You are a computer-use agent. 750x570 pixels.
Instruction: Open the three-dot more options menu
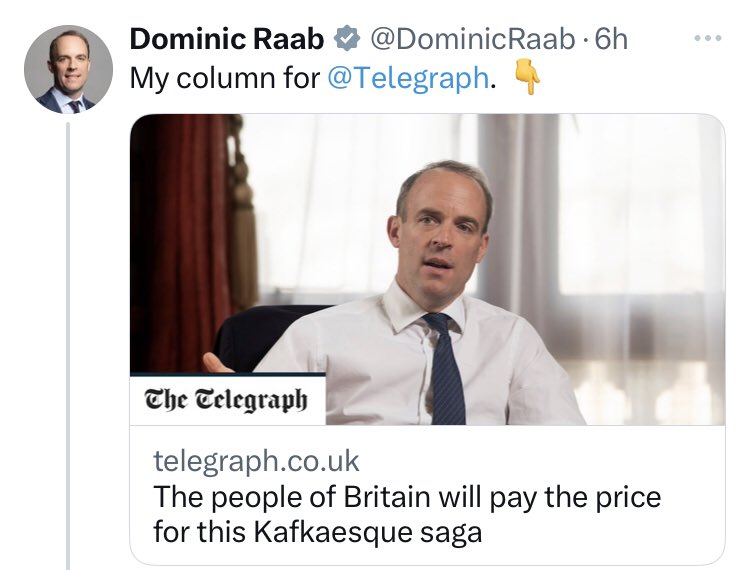coord(706,39)
